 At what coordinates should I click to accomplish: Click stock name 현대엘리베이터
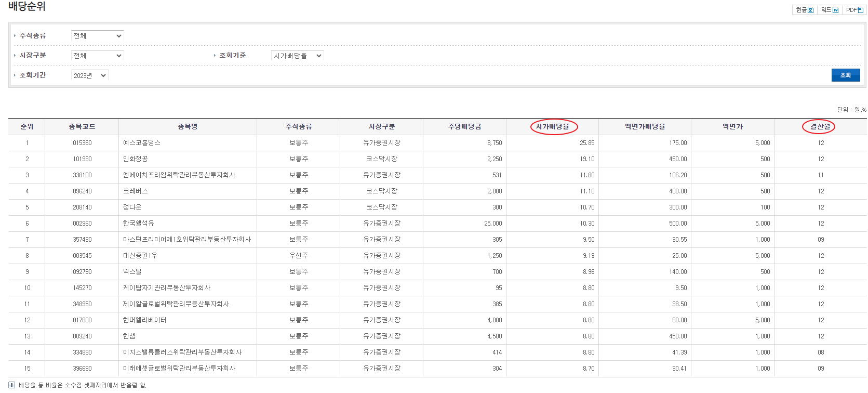tap(144, 320)
